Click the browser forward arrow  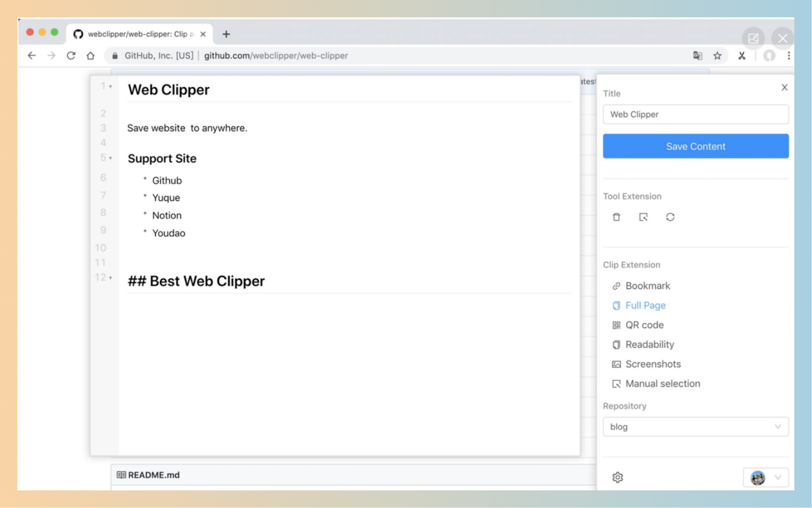pos(51,55)
